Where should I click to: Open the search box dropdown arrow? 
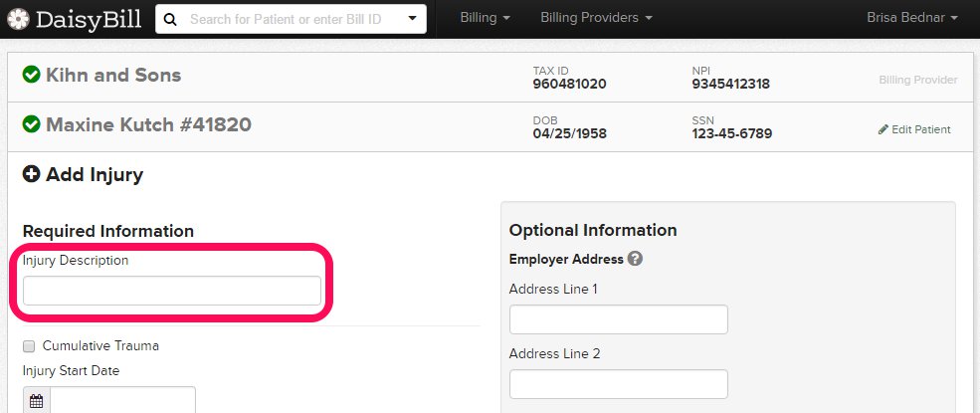412,18
